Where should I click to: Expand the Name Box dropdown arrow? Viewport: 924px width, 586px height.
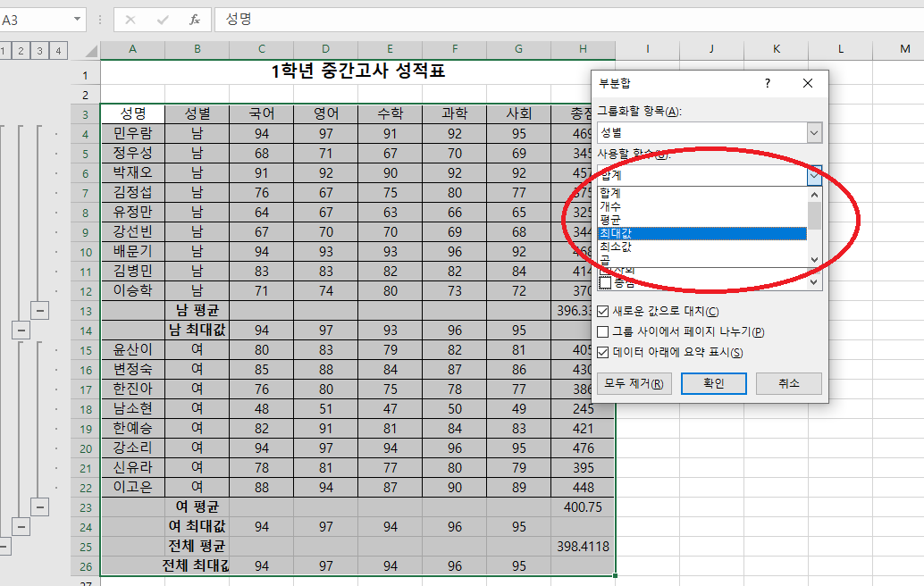coord(79,19)
